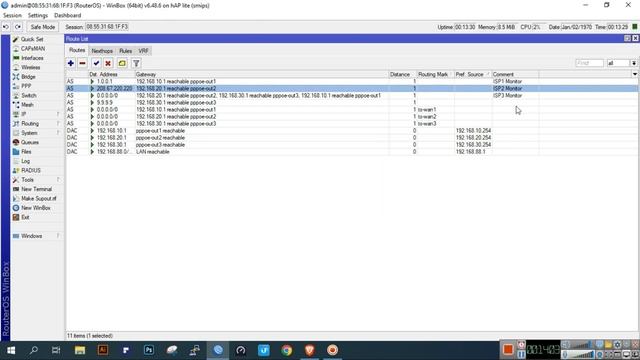Expand the Routing submenu

point(36,124)
